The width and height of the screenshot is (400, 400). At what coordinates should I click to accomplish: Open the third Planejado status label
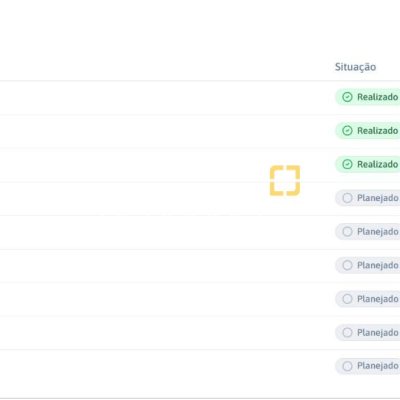[x=378, y=265]
